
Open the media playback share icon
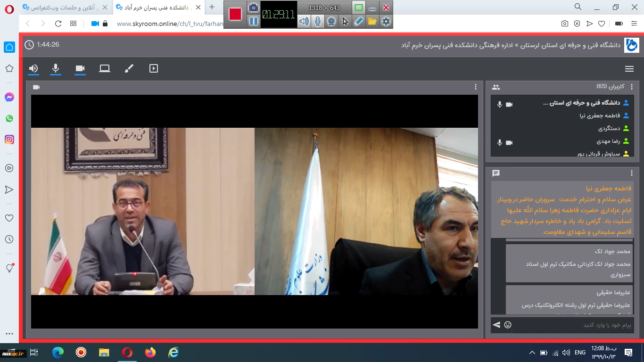point(153,69)
